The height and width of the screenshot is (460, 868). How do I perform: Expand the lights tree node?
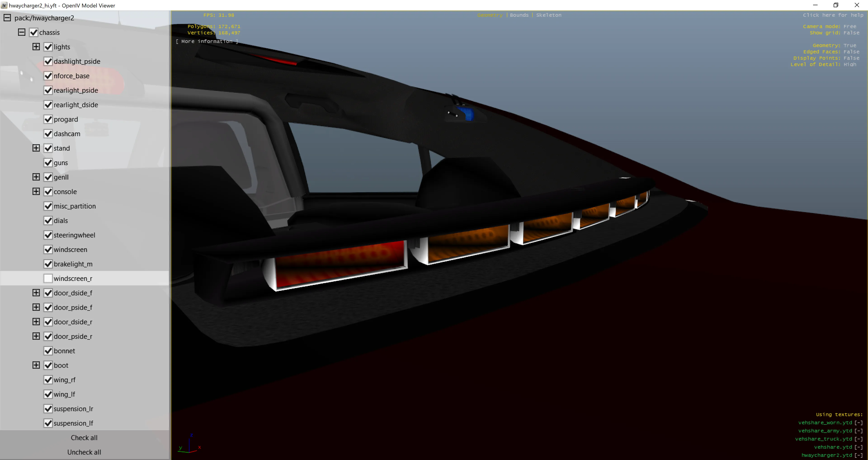click(36, 47)
